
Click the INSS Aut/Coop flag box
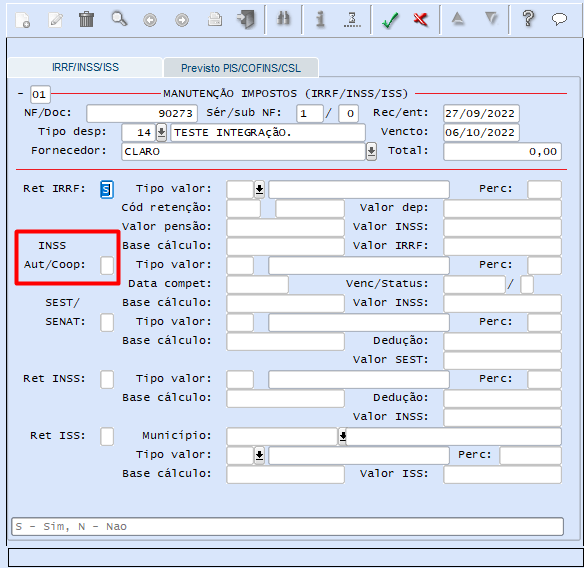click(107, 266)
